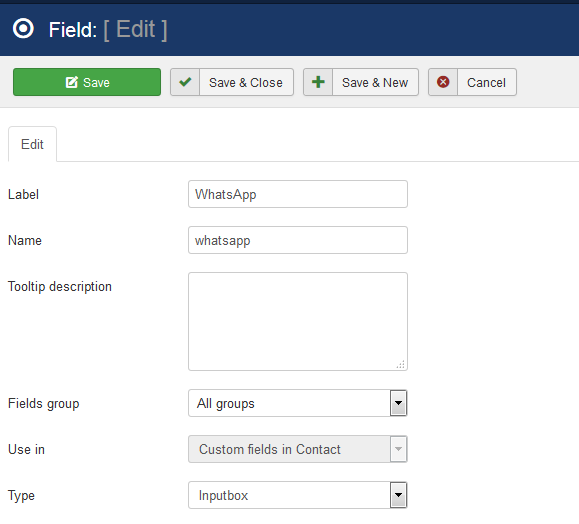Switch to the Edit tab
579x524 pixels.
tap(32, 144)
